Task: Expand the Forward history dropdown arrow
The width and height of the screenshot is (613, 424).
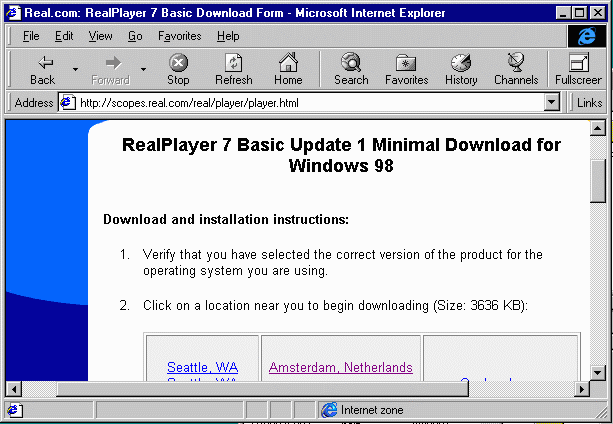Action: coord(143,70)
